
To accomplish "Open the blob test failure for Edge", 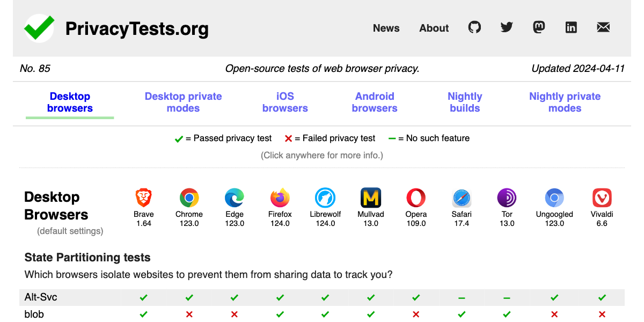I will pyautogui.click(x=235, y=314).
